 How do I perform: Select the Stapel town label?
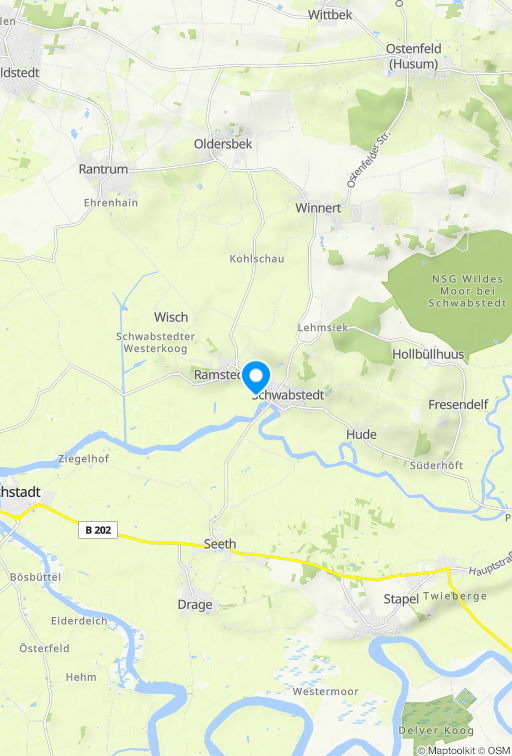[401, 599]
